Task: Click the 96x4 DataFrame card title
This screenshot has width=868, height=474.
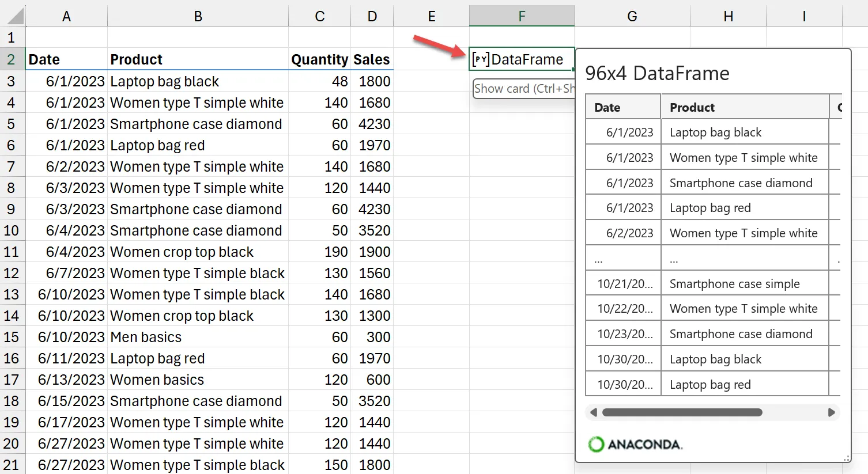Action: [x=657, y=74]
